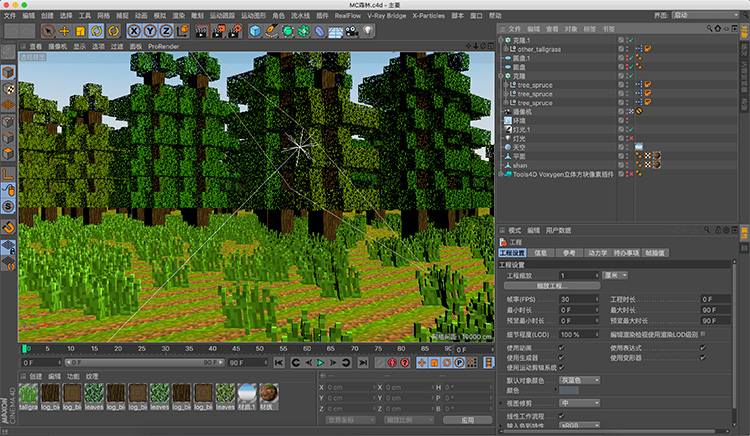Select the Move tool in toolbar
The image size is (750, 436).
click(x=64, y=31)
